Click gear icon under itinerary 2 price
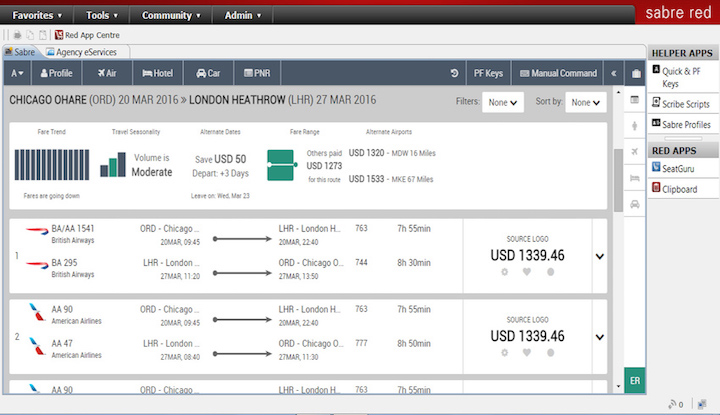Viewport: 720px width, 415px height. [505, 353]
